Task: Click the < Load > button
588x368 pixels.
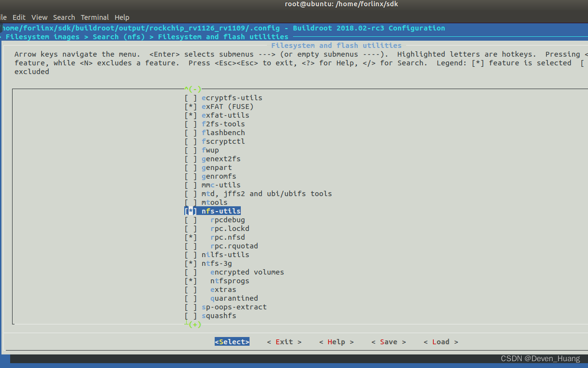Action: [x=441, y=342]
